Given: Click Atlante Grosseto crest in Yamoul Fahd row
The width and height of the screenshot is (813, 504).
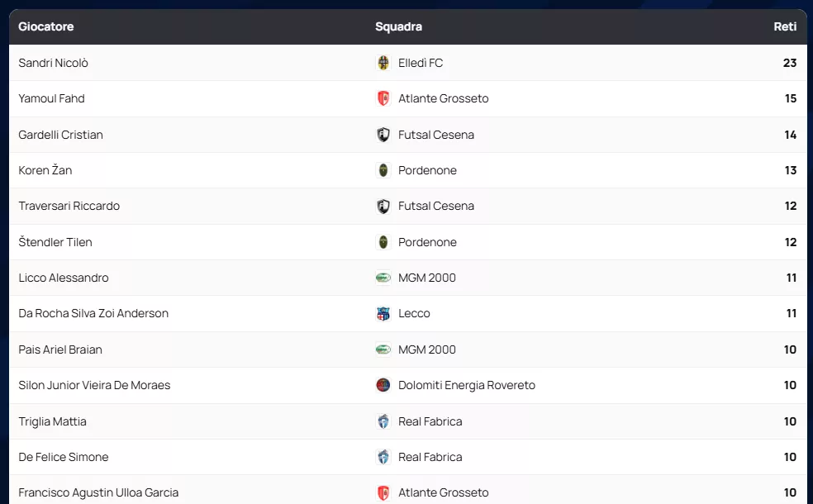Looking at the screenshot, I should tap(383, 98).
